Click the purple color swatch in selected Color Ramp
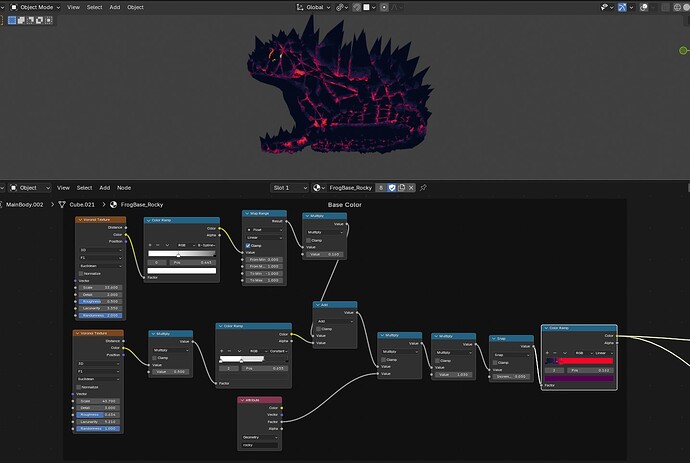Image resolution: width=690 pixels, height=463 pixels. pos(579,378)
